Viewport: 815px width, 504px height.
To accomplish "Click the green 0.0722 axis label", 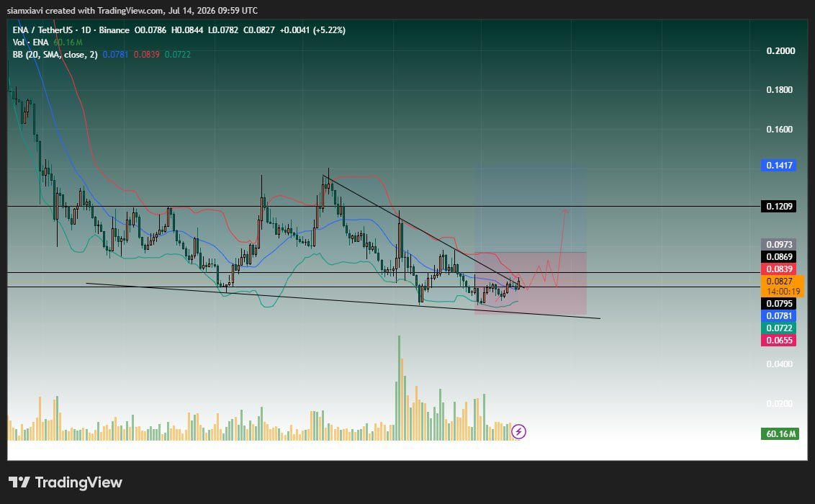I will point(778,328).
